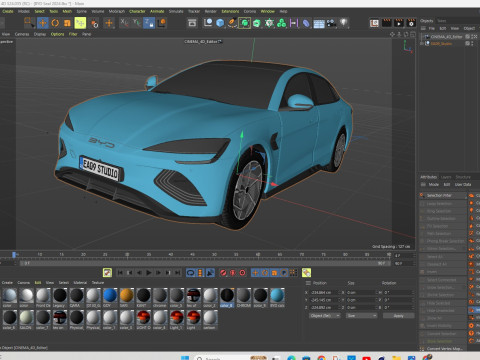Select the Rotate tool
The height and width of the screenshot is (360, 480).
55,23
